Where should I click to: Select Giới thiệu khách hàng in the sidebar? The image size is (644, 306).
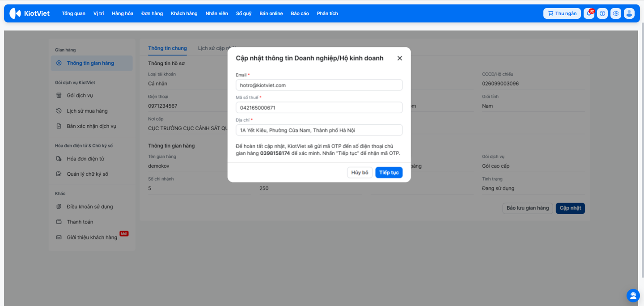click(x=92, y=238)
